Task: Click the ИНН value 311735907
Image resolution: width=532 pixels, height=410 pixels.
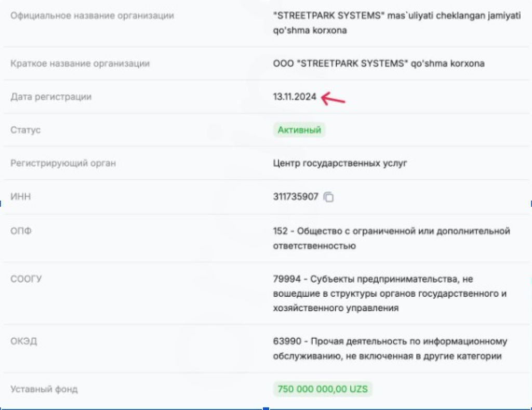Action: (x=296, y=196)
